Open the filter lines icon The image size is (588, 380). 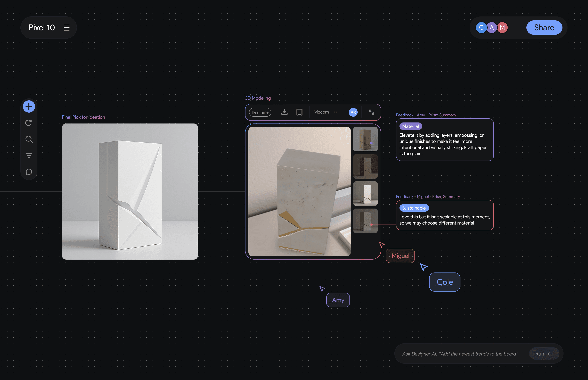pyautogui.click(x=29, y=155)
